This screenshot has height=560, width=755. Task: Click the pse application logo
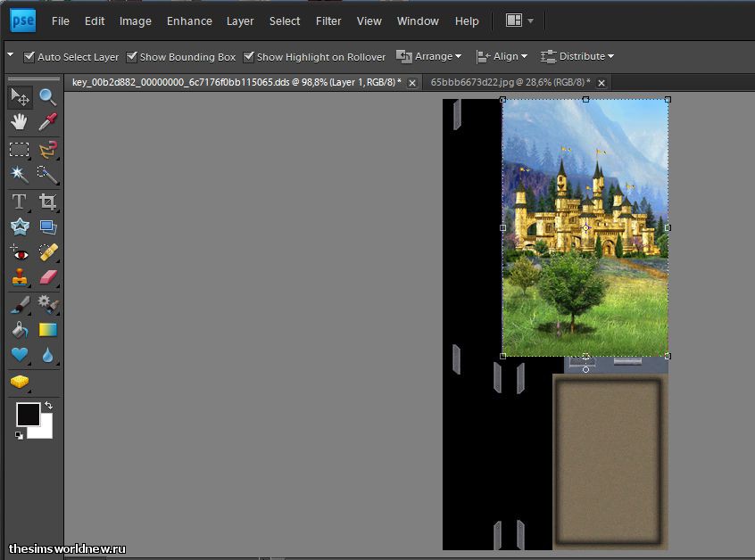[22, 21]
